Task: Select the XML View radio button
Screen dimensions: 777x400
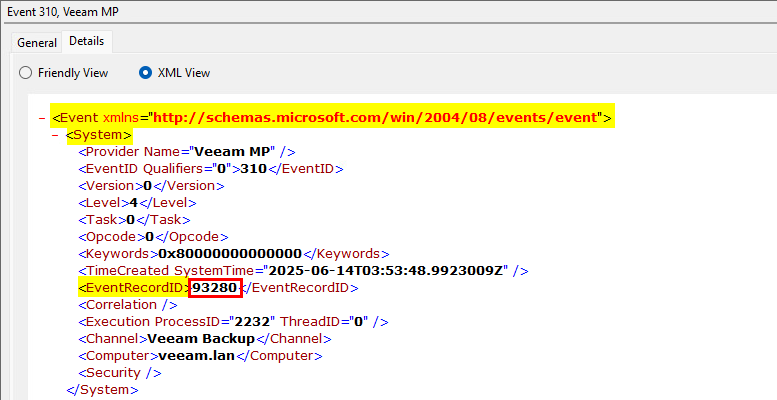Action: tap(145, 73)
